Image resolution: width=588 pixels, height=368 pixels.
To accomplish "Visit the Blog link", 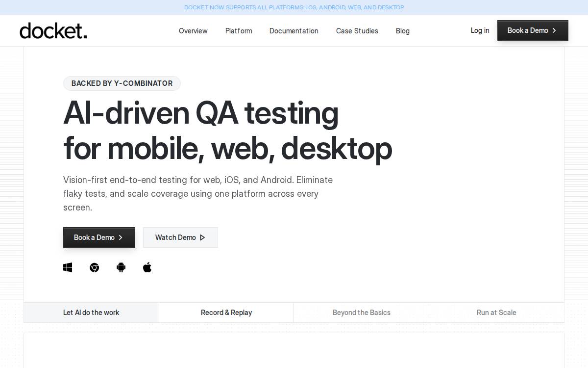I will [x=403, y=31].
